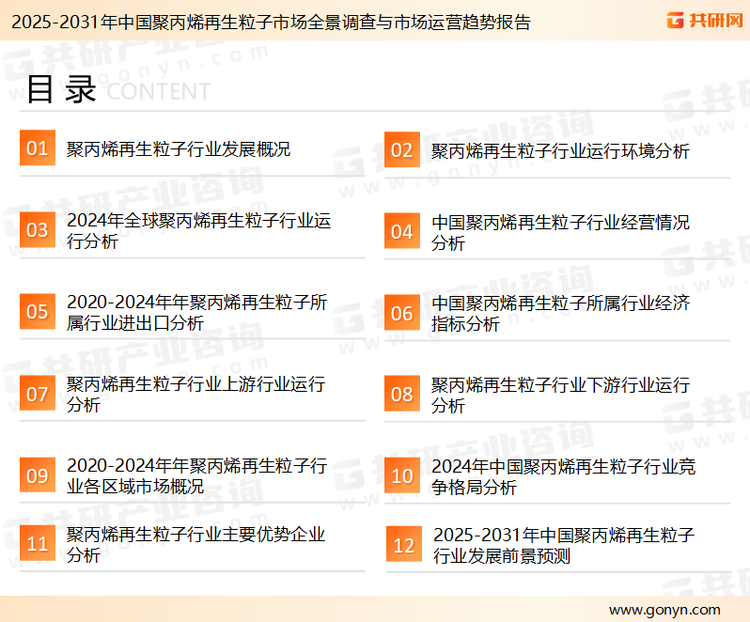Click the orange 02 number badge
The width and height of the screenshot is (750, 622).
(x=402, y=150)
